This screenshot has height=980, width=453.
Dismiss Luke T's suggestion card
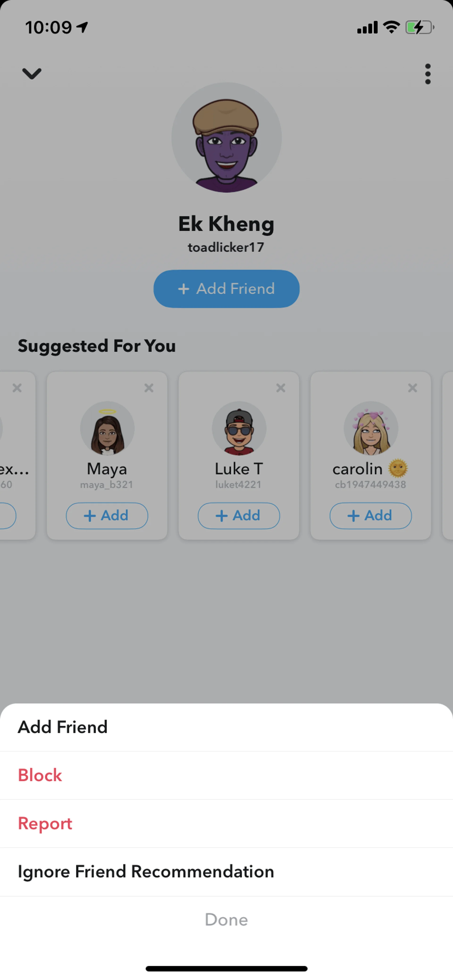(x=281, y=388)
